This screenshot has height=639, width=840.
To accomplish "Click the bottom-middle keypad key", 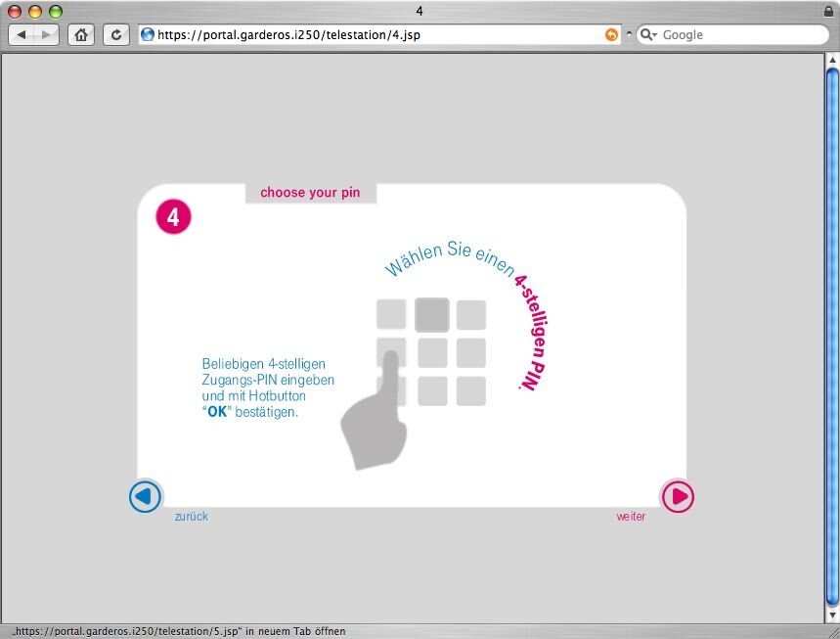I will click(x=432, y=390).
